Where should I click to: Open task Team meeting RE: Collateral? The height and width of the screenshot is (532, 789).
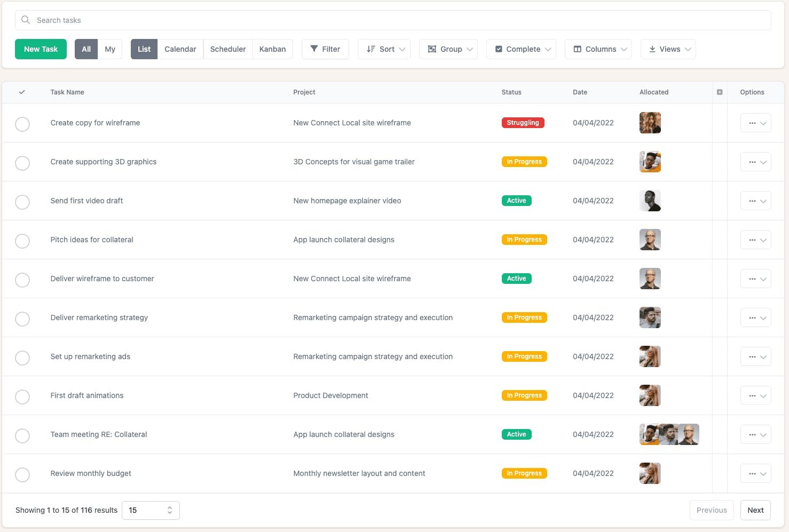coord(99,434)
